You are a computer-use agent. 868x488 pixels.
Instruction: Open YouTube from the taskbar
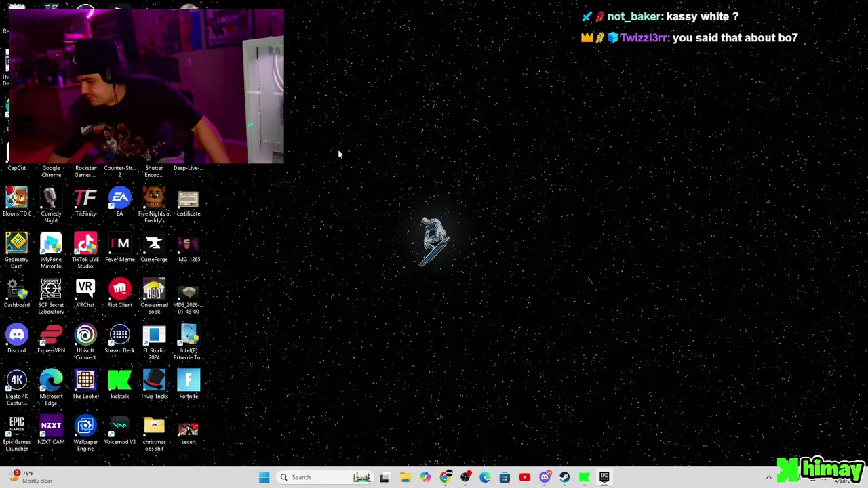tap(524, 477)
